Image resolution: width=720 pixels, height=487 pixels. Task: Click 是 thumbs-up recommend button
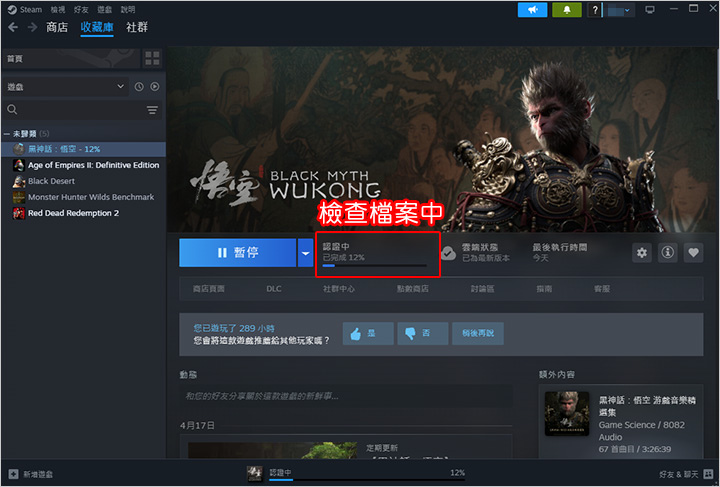point(368,333)
